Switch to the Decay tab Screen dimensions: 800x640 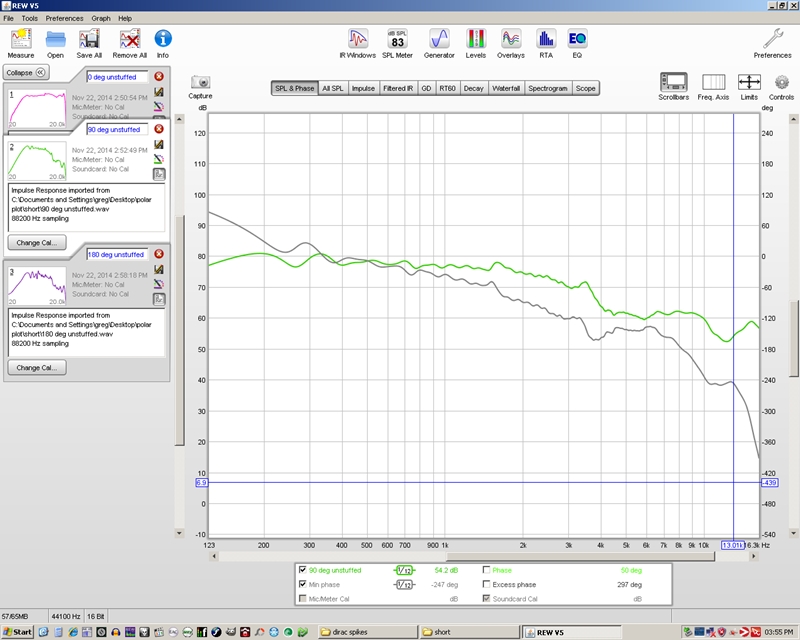pos(473,88)
